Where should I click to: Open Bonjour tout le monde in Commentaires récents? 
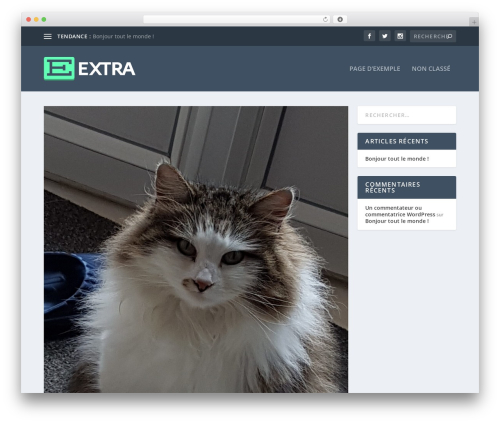(x=397, y=221)
